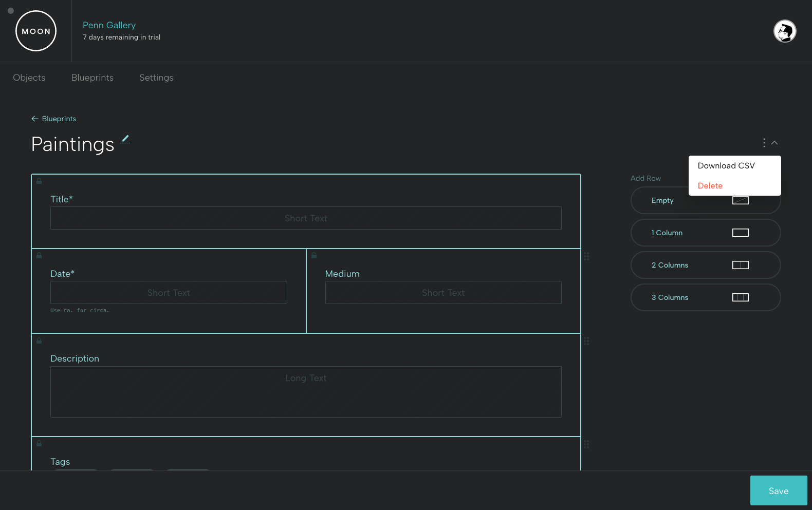Select Download CSV from the menu
The height and width of the screenshot is (510, 812).
[x=726, y=165]
